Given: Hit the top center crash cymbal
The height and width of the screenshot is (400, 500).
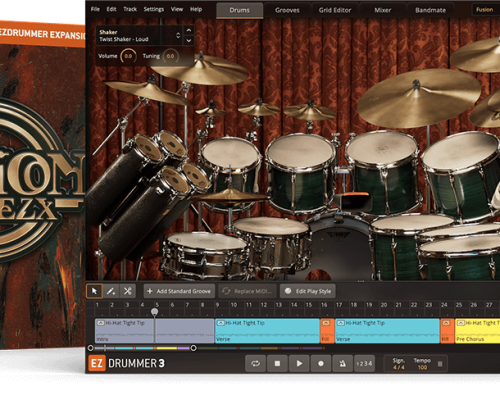Looking at the screenshot, I should coord(200,70).
